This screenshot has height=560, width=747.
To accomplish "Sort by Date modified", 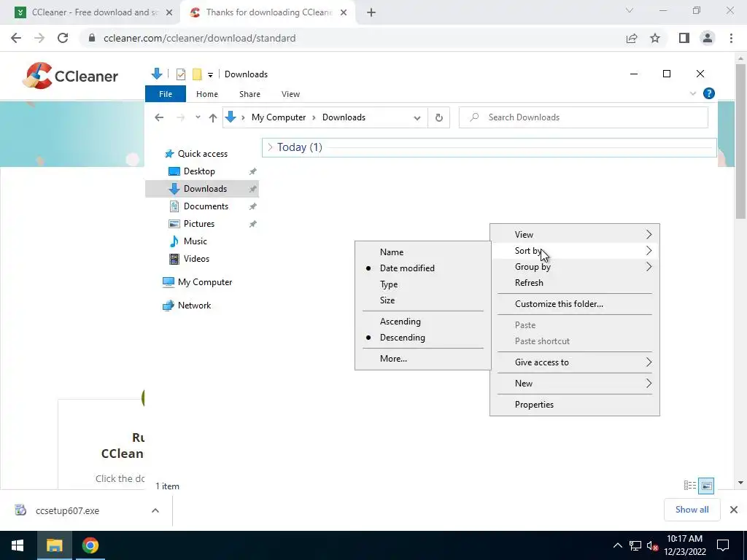I will point(423,268).
